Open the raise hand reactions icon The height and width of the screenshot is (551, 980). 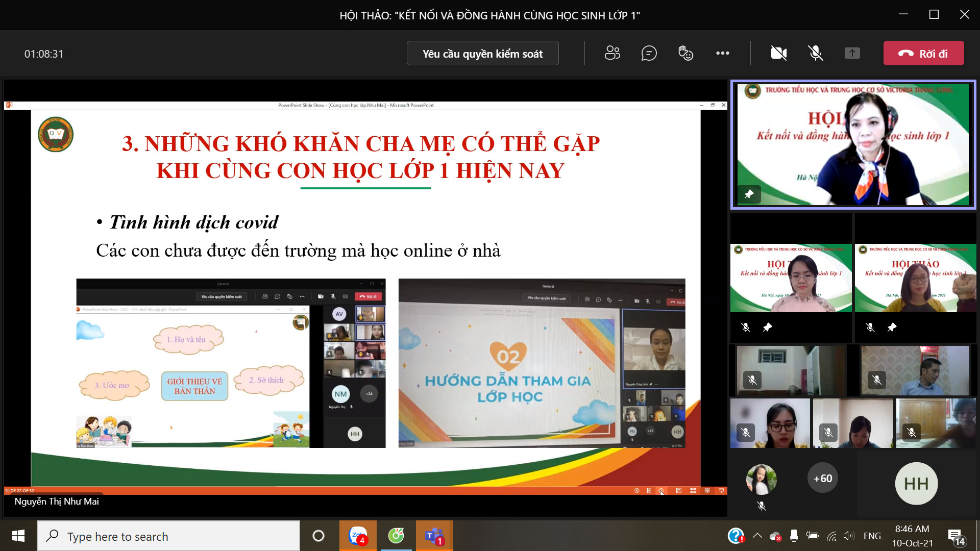685,53
